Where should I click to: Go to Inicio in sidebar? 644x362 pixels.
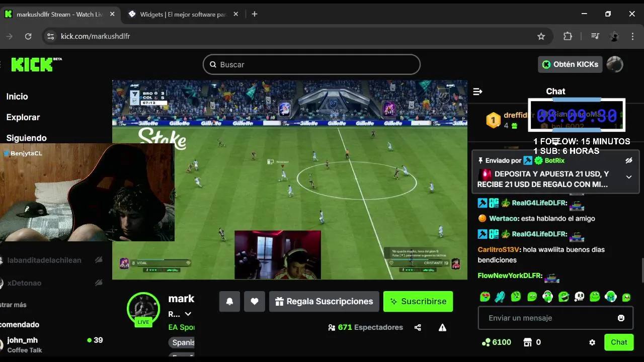pos(17,97)
